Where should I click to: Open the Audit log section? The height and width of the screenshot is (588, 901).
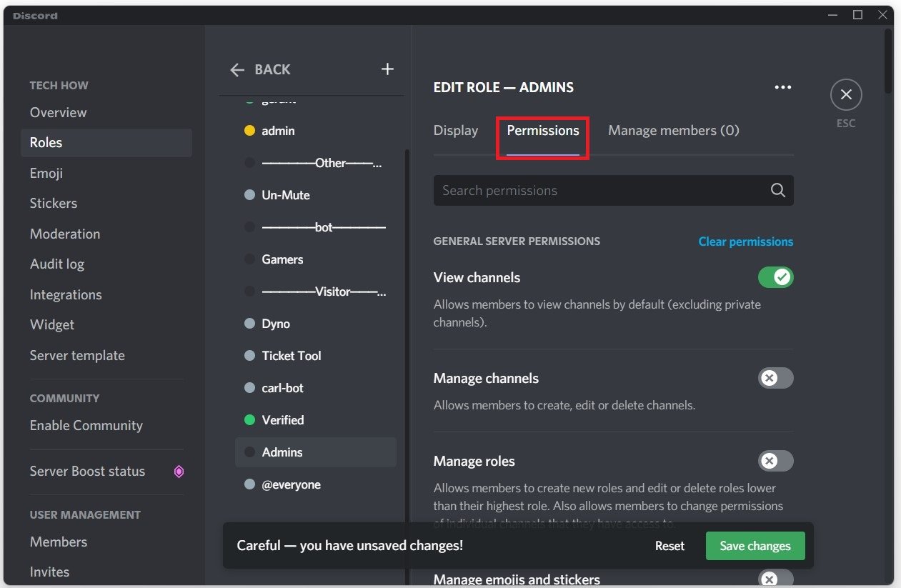(56, 264)
